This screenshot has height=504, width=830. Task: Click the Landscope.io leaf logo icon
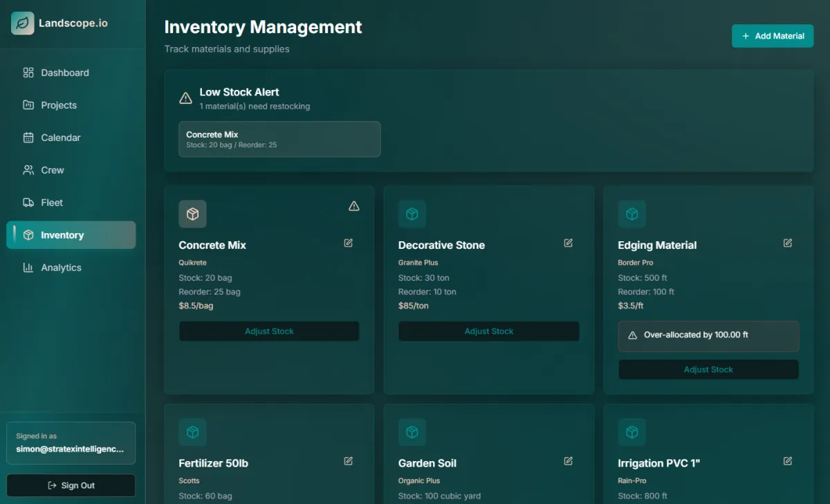point(23,23)
